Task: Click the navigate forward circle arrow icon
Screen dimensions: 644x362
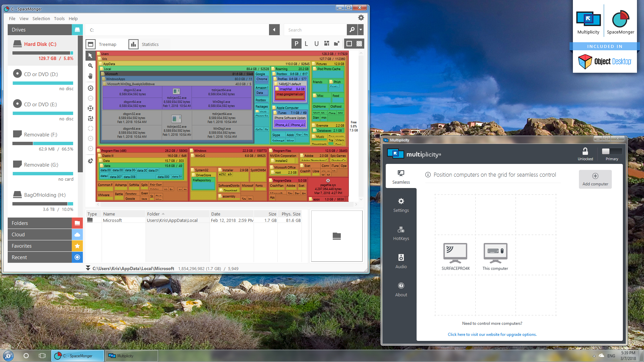Action: [90, 148]
